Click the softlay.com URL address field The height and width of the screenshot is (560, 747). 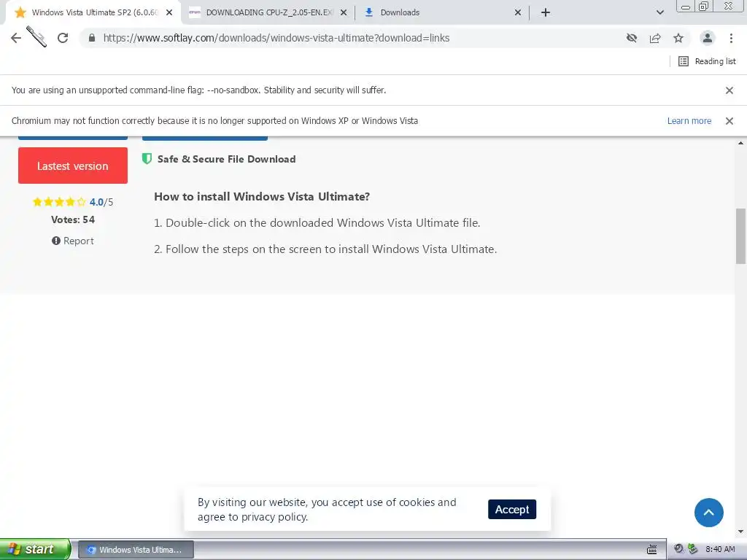pyautogui.click(x=276, y=38)
